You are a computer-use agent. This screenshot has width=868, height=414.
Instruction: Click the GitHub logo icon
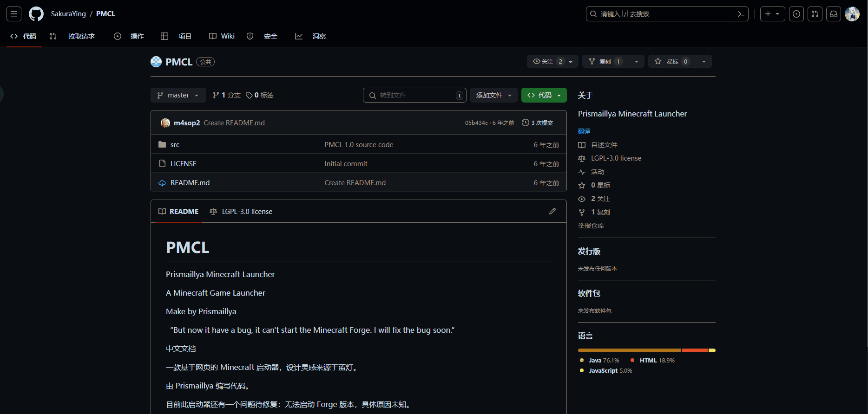(36, 14)
